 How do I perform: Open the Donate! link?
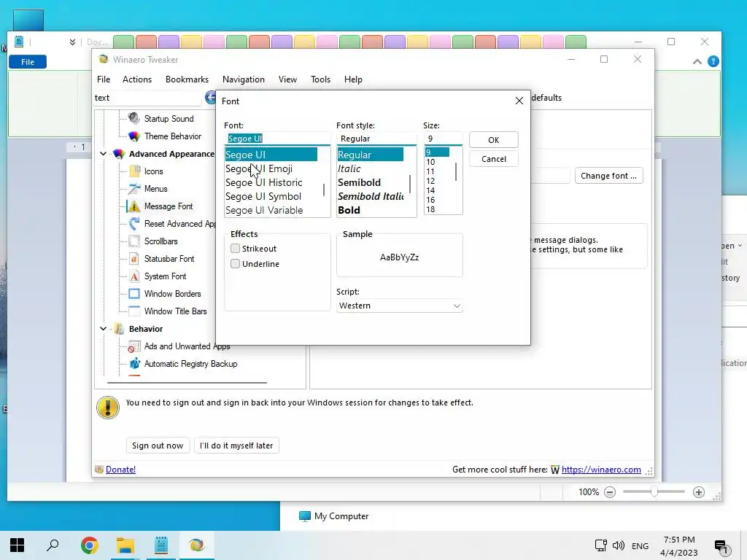coord(120,470)
